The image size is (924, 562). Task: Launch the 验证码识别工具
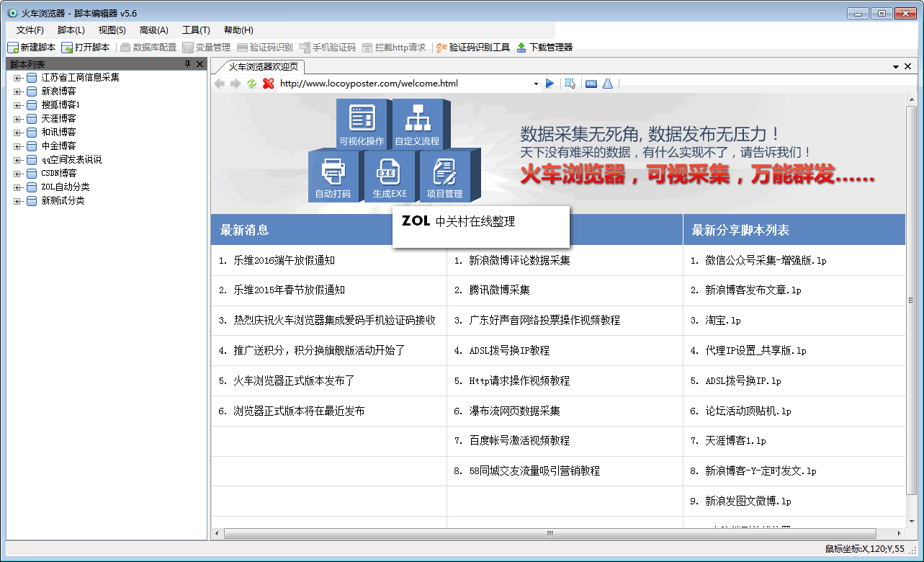473,48
